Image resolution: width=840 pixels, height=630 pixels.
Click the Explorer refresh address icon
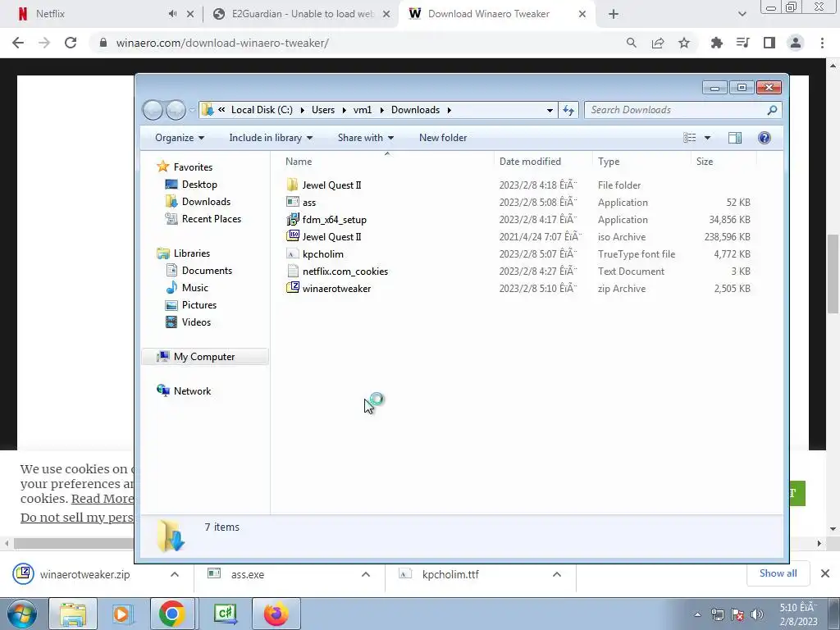(568, 110)
